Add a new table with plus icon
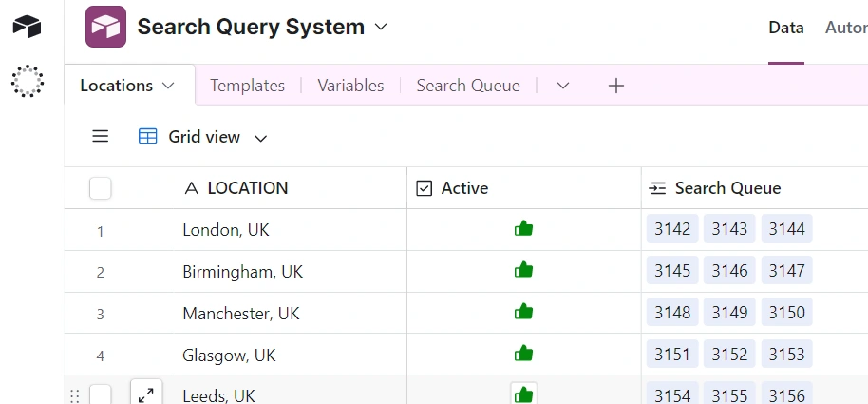The width and height of the screenshot is (868, 404). [616, 86]
